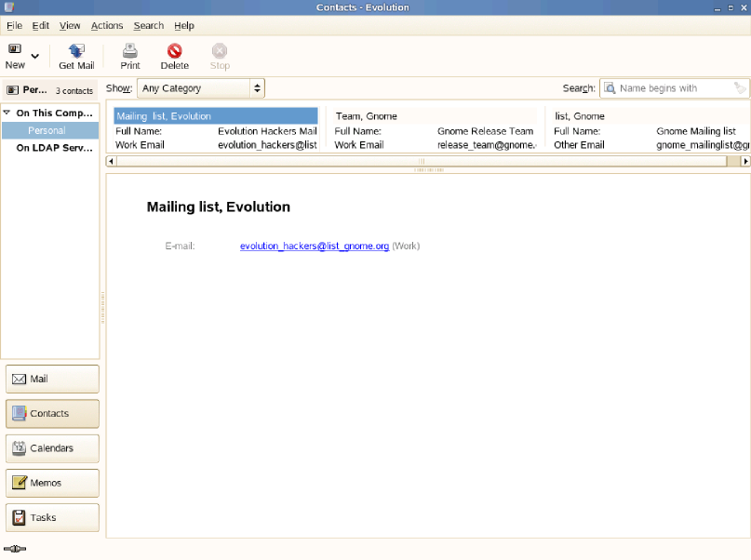The height and width of the screenshot is (560, 751).
Task: Open the Actions menu
Action: (106, 25)
